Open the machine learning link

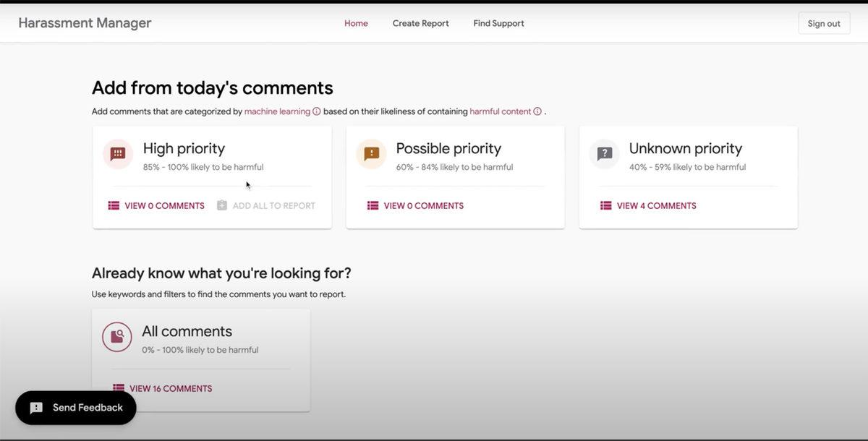click(x=278, y=111)
